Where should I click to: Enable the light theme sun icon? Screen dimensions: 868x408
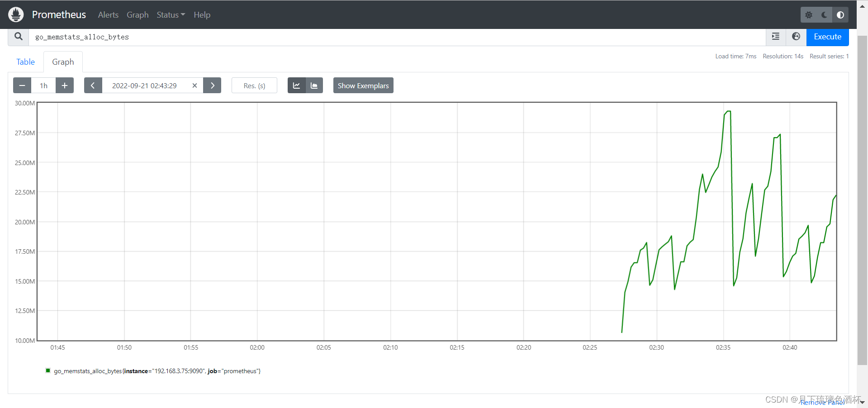[809, 15]
